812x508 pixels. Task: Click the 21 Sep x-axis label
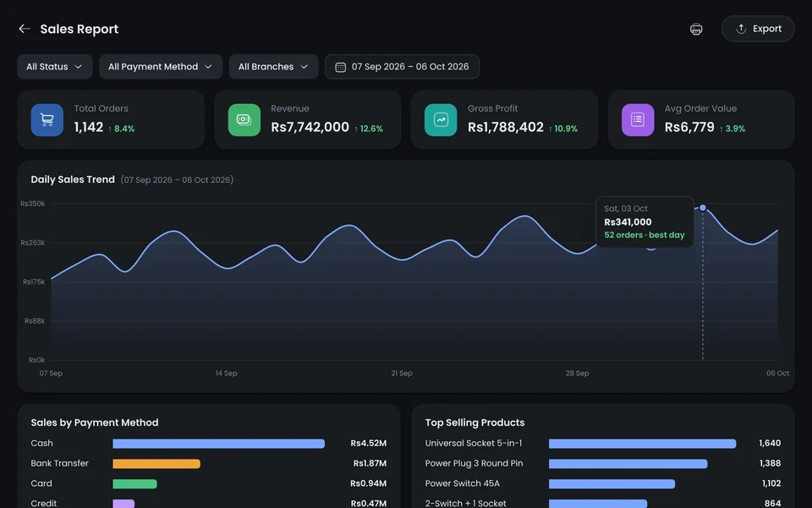[402, 373]
